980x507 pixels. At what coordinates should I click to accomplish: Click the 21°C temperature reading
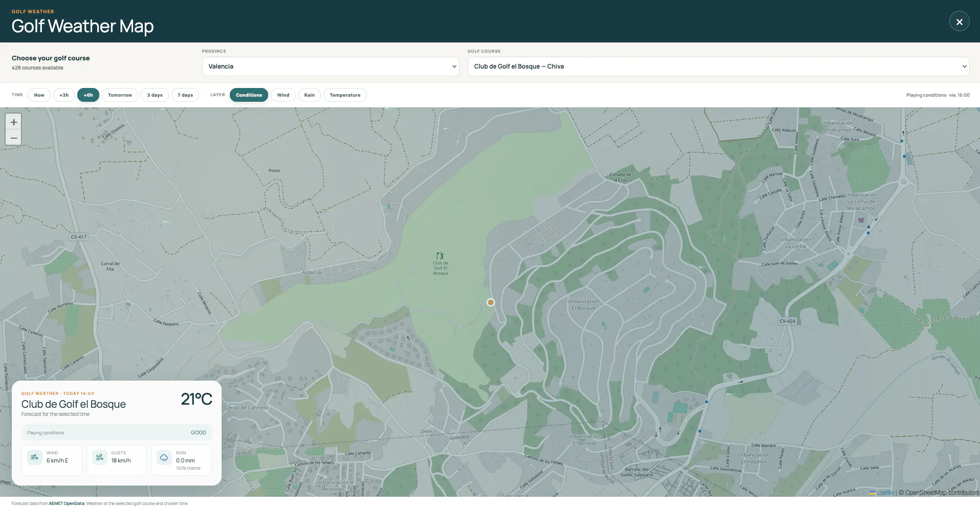[197, 399]
